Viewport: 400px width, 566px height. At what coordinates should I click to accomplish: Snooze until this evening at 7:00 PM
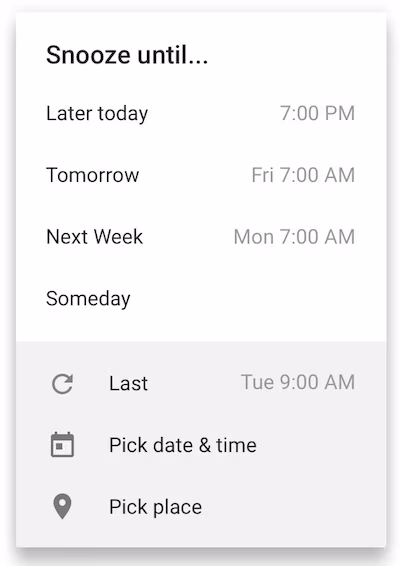point(201,113)
